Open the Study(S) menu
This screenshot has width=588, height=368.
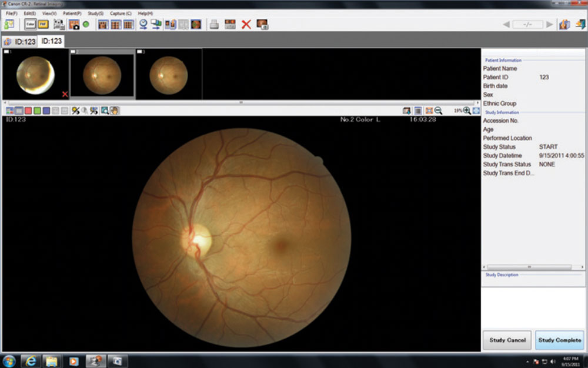[x=95, y=13]
